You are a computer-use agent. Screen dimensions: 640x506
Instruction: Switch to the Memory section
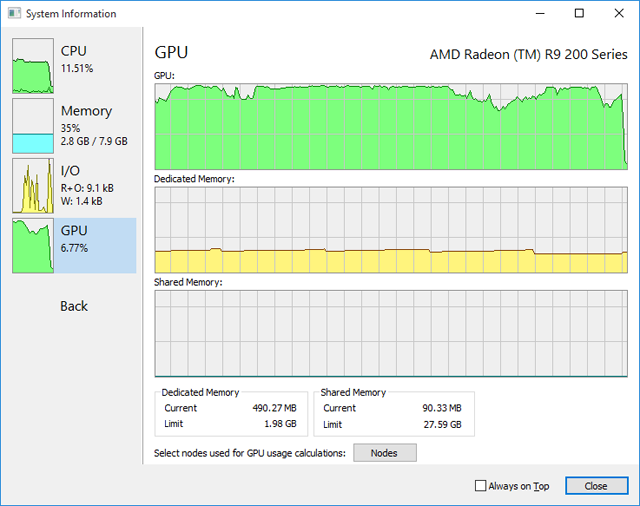[86, 111]
